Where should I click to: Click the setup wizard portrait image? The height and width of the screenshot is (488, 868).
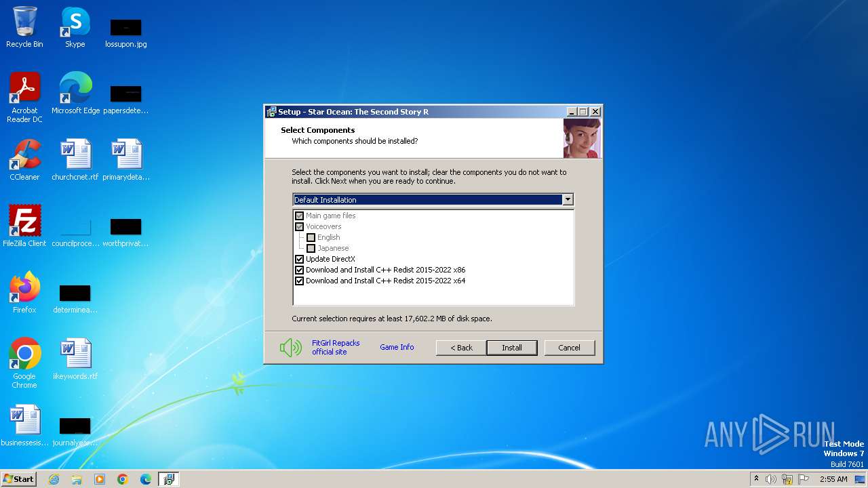(x=582, y=138)
